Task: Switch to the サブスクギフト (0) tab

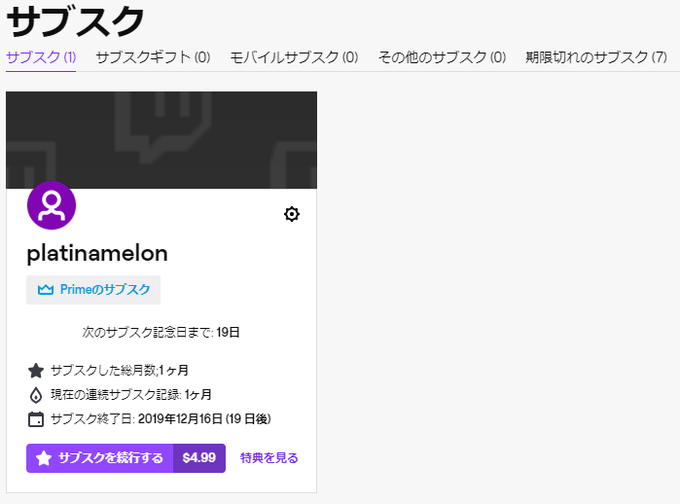Action: 153,57
